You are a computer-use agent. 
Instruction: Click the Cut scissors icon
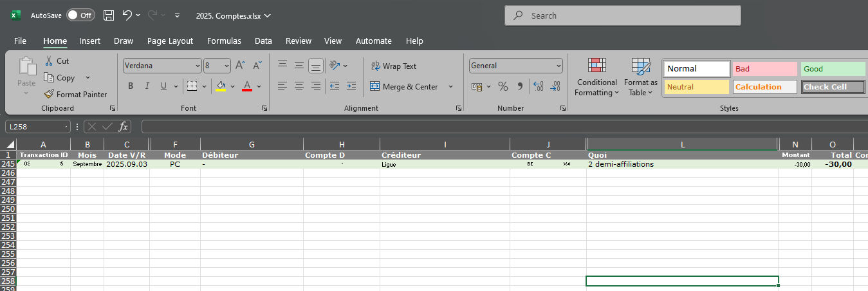pyautogui.click(x=49, y=61)
